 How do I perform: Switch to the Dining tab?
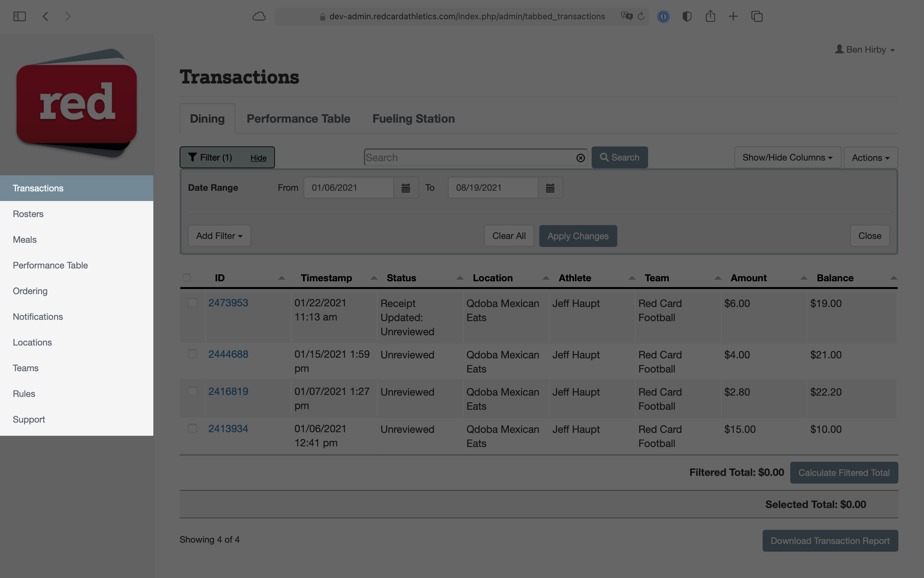pos(207,118)
